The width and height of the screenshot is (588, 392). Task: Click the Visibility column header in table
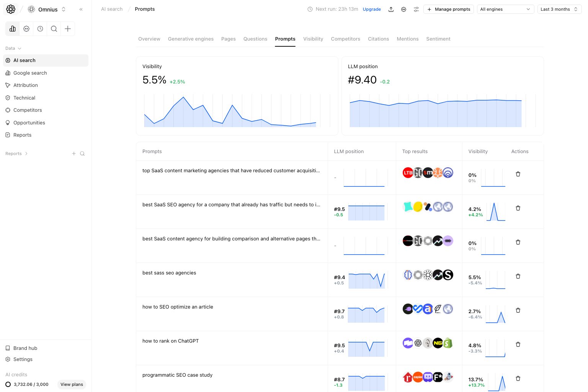(x=478, y=152)
